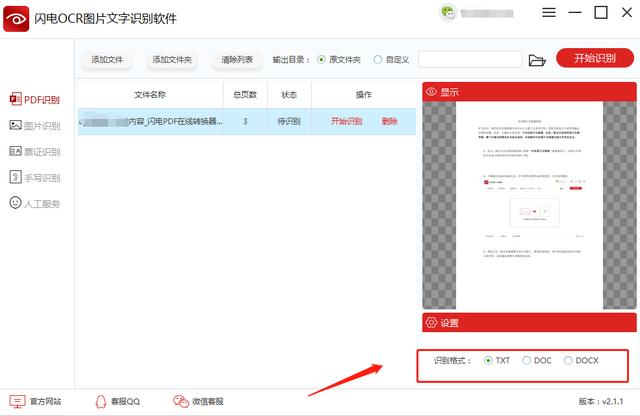Click the 清除列表 button

(237, 60)
